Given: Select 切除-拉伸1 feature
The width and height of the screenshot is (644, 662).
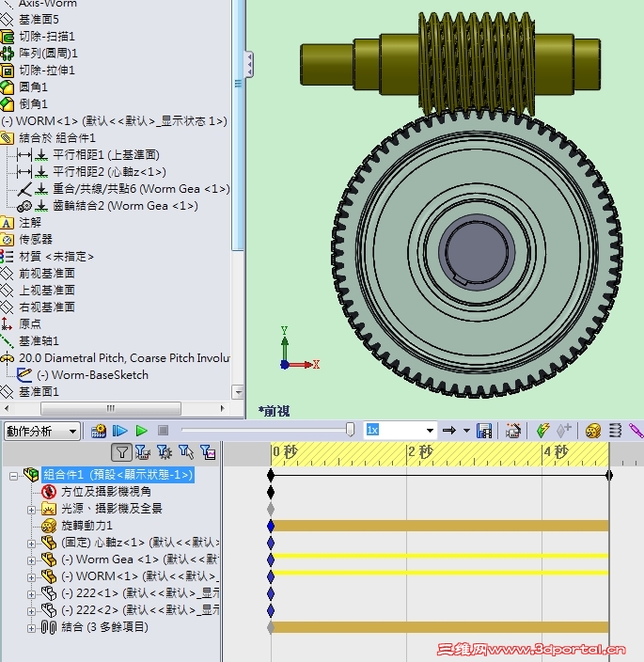Looking at the screenshot, I should [x=47, y=71].
